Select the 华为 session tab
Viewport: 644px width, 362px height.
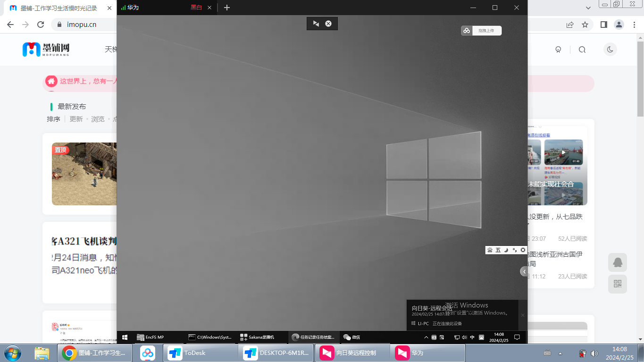pyautogui.click(x=133, y=8)
